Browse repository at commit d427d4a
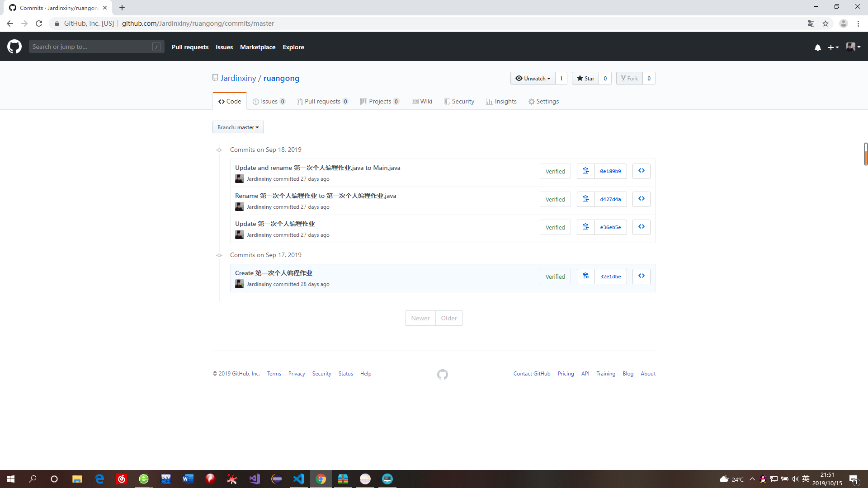The image size is (868, 488). (x=641, y=199)
